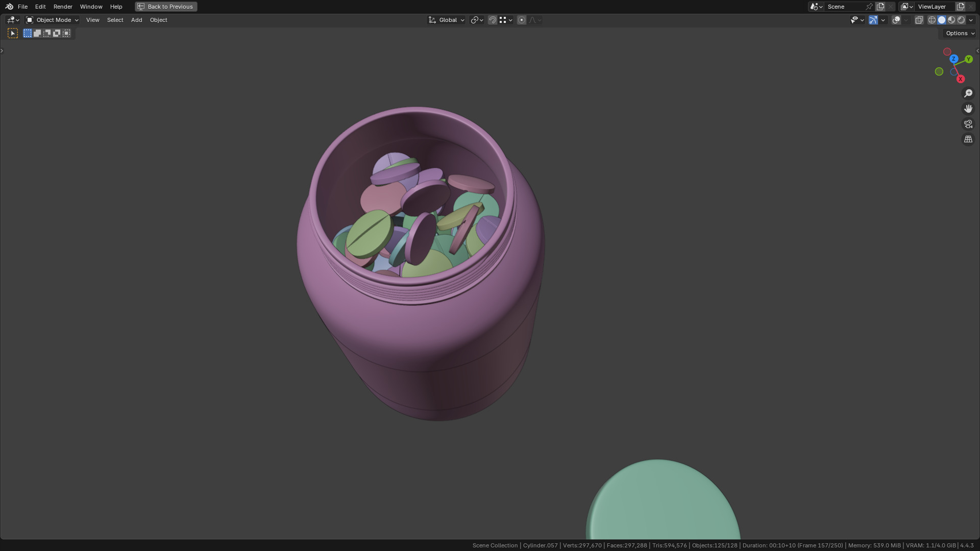Click the negative X red gizmo circle

click(x=947, y=52)
